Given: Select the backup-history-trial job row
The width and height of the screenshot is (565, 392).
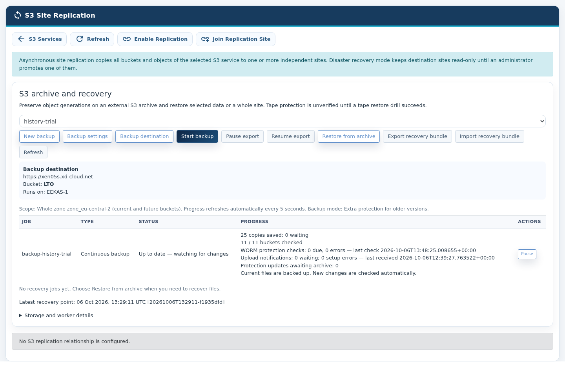Looking at the screenshot, I should coord(282,254).
